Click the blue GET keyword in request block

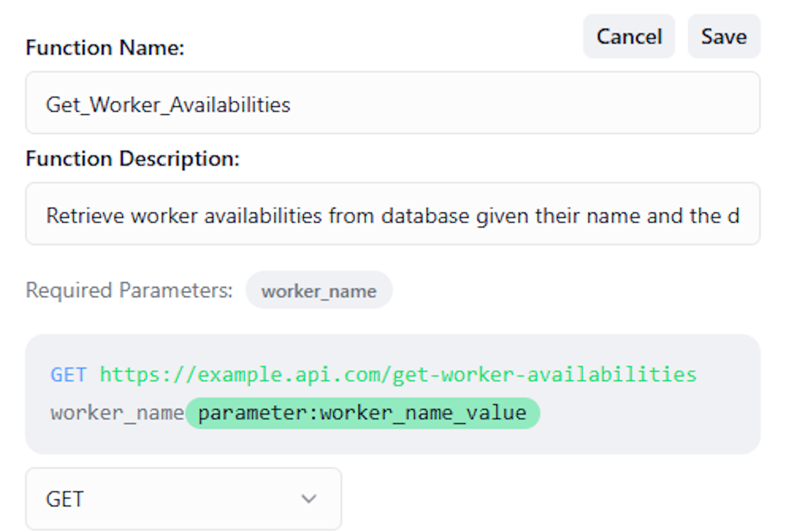(x=68, y=375)
